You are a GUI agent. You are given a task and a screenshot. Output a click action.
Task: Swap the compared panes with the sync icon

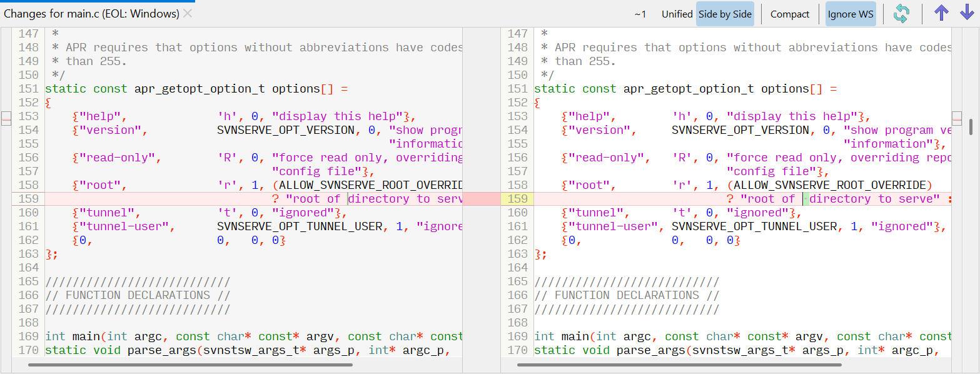(901, 13)
